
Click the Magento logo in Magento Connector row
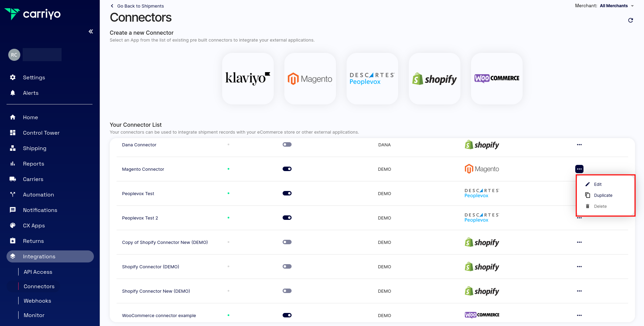(x=482, y=169)
